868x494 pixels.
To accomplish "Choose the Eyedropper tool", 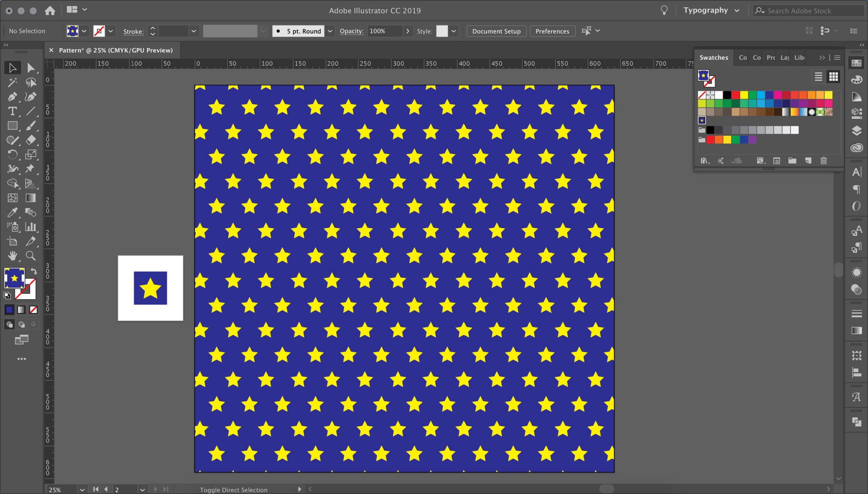I will tap(12, 212).
